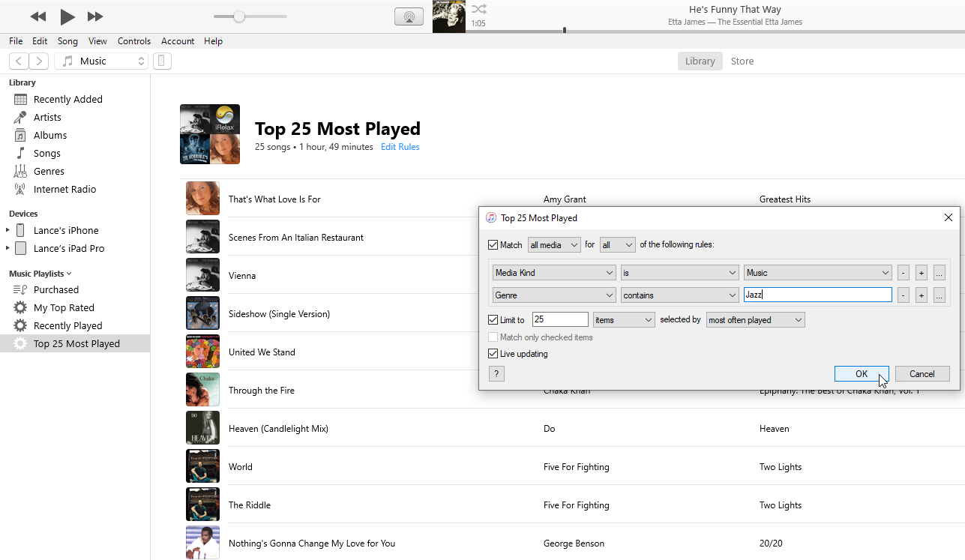
Task: Open the Genre field dropdown
Action: point(554,295)
